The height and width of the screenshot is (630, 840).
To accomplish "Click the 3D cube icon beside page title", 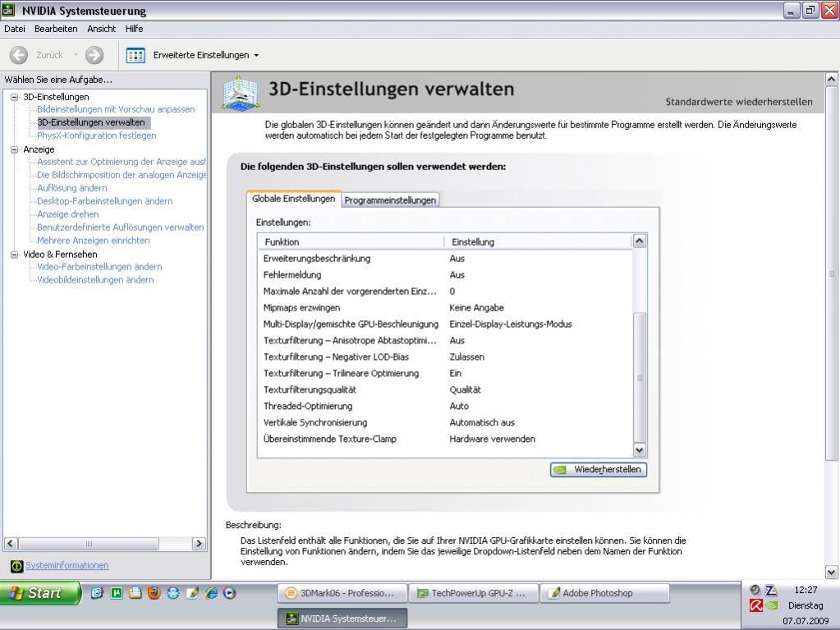I will point(240,93).
